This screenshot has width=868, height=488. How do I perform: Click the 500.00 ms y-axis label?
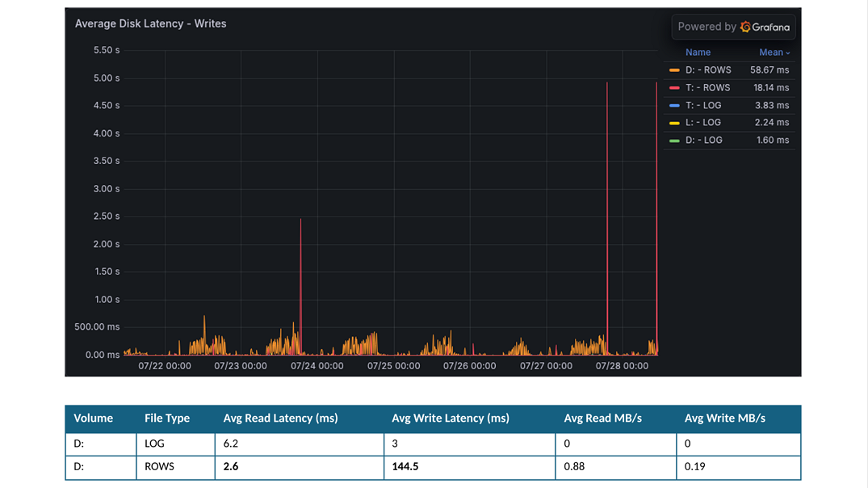[x=97, y=326]
